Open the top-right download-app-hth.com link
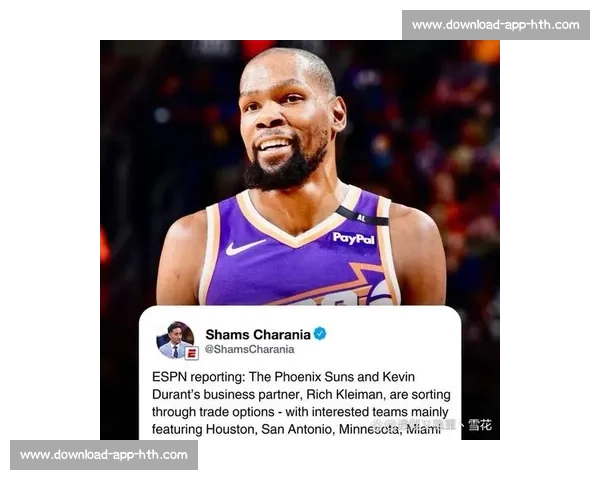The image size is (600, 480). tap(496, 25)
